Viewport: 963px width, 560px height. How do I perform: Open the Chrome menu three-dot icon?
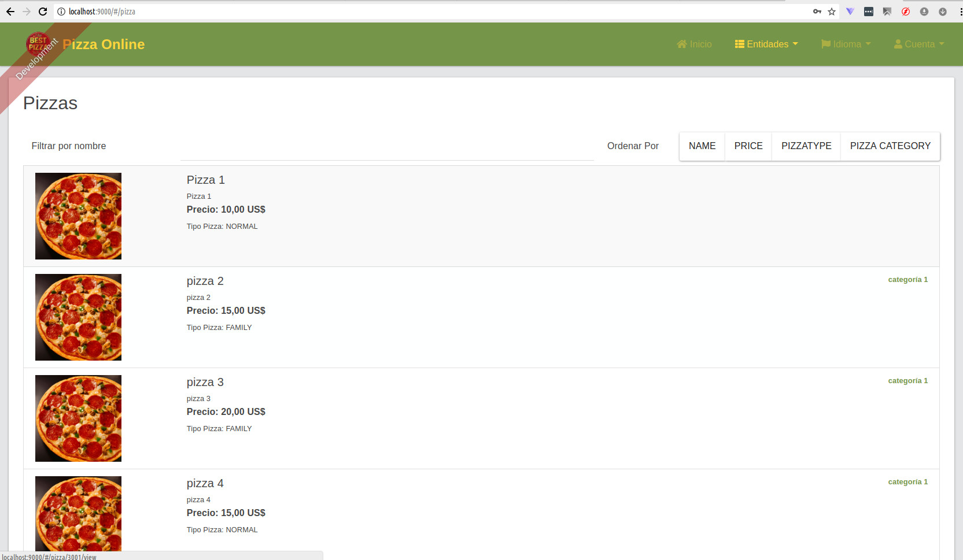coord(961,12)
